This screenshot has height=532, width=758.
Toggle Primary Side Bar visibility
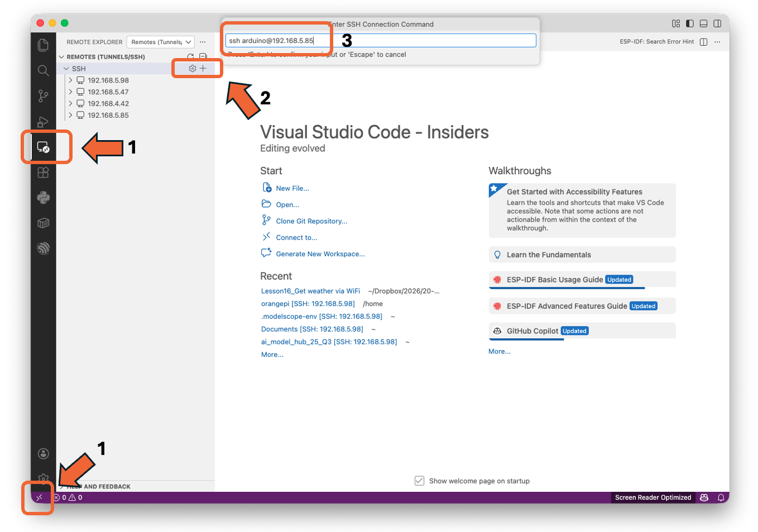pos(690,23)
